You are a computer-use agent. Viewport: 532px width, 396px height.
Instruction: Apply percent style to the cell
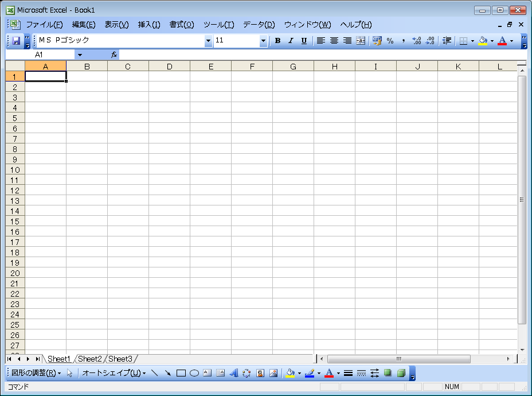[x=390, y=41]
